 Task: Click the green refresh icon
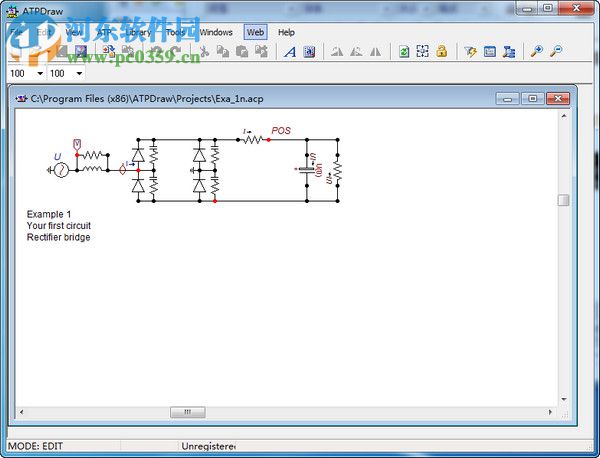coord(404,52)
